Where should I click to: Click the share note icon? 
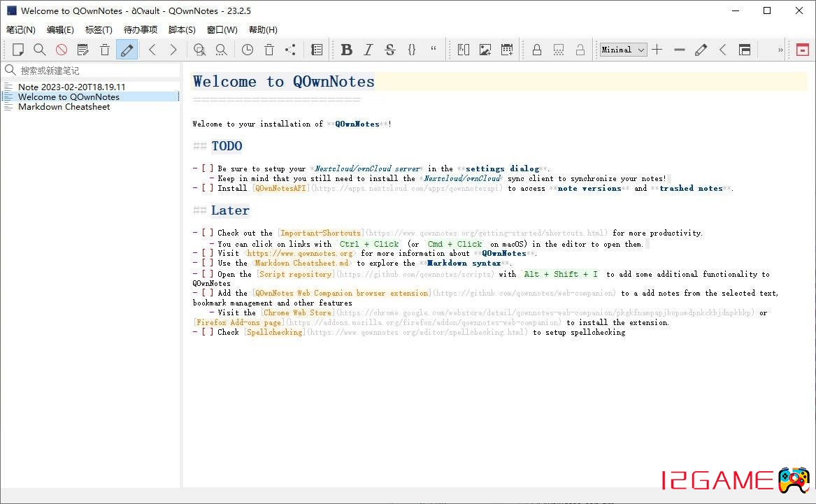coord(290,50)
